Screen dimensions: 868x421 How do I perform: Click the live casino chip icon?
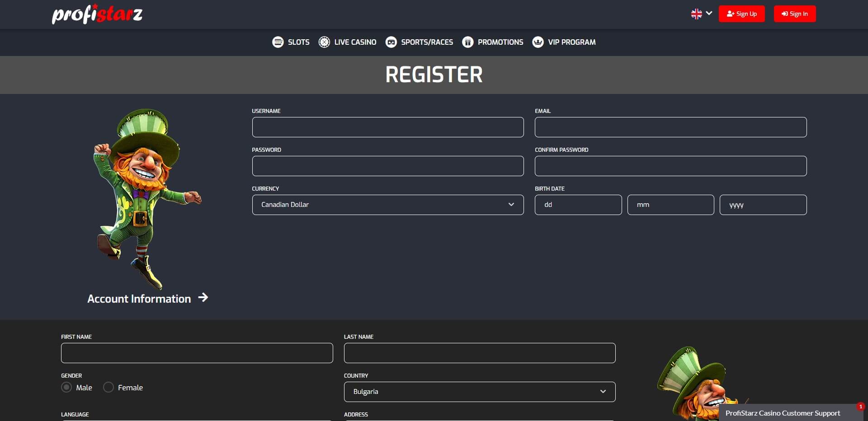pyautogui.click(x=324, y=42)
